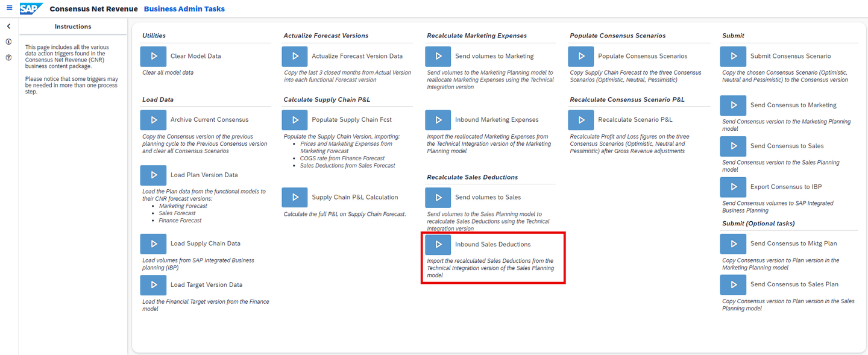868x355 pixels.
Task: Click the Recalculate Consensus Scenario P&L heading
Action: pos(627,99)
